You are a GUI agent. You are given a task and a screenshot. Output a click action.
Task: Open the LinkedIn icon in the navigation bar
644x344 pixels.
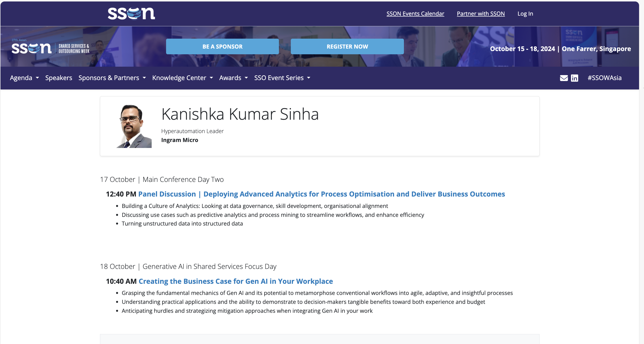tap(574, 78)
